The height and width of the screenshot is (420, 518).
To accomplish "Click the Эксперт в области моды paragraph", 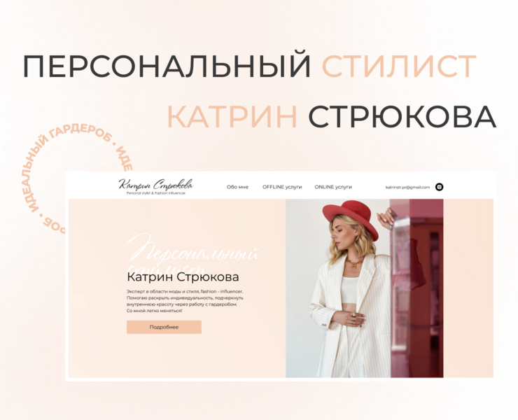I will pos(185,300).
